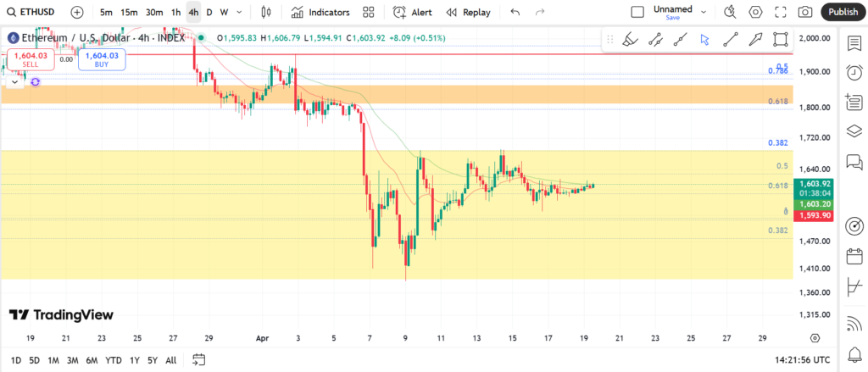The image size is (868, 372).
Task: Expand more timeframe intervals chevron
Action: [x=241, y=13]
